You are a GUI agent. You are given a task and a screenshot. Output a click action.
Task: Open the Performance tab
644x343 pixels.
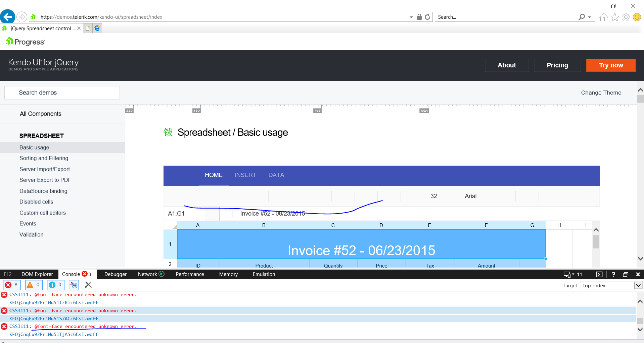[190, 274]
